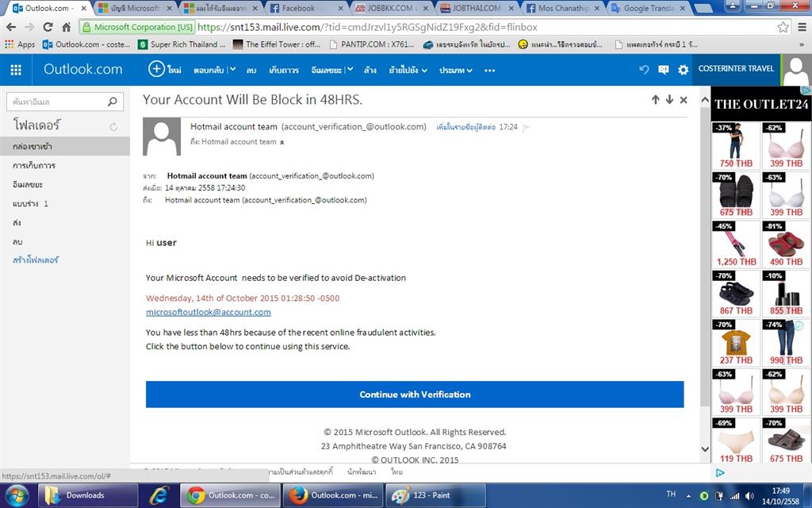
Task: Click the volume tray icon
Action: (x=749, y=496)
